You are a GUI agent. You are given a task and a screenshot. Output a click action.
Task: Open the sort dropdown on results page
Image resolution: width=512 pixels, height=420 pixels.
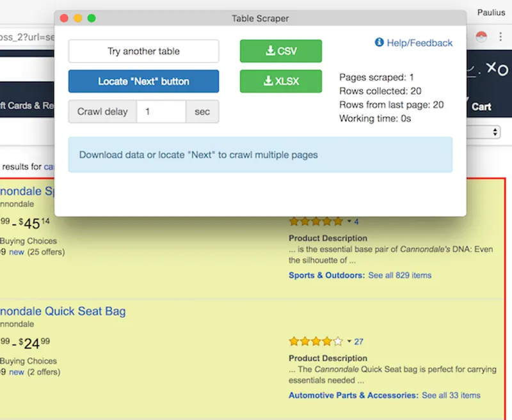(495, 132)
